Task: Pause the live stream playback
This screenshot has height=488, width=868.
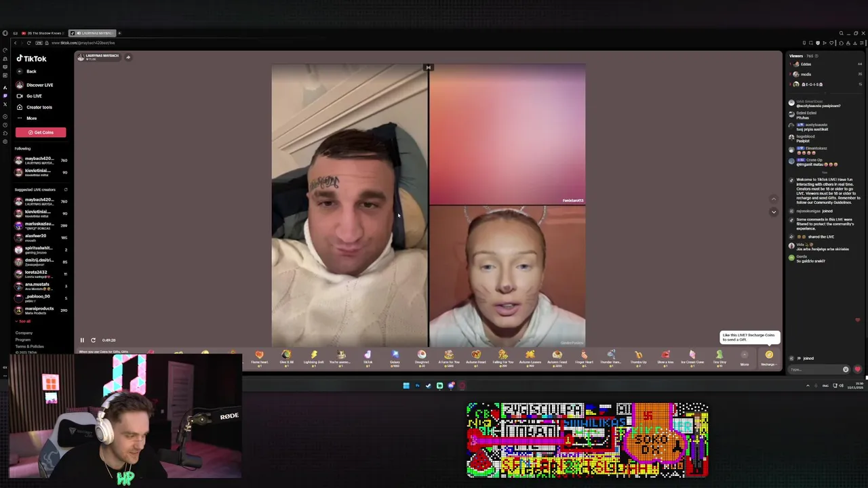Action: pyautogui.click(x=82, y=340)
